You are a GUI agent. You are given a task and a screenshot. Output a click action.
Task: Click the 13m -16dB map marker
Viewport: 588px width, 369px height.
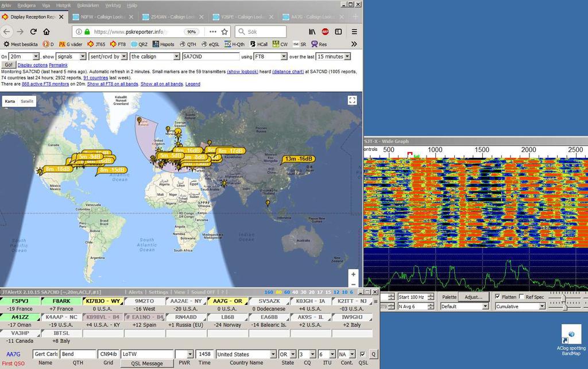pyautogui.click(x=299, y=159)
